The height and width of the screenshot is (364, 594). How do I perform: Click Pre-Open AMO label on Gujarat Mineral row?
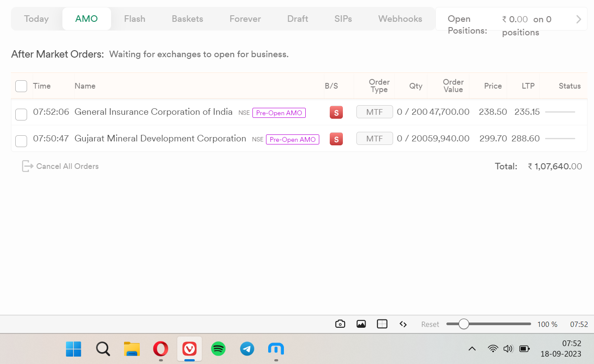[293, 139]
